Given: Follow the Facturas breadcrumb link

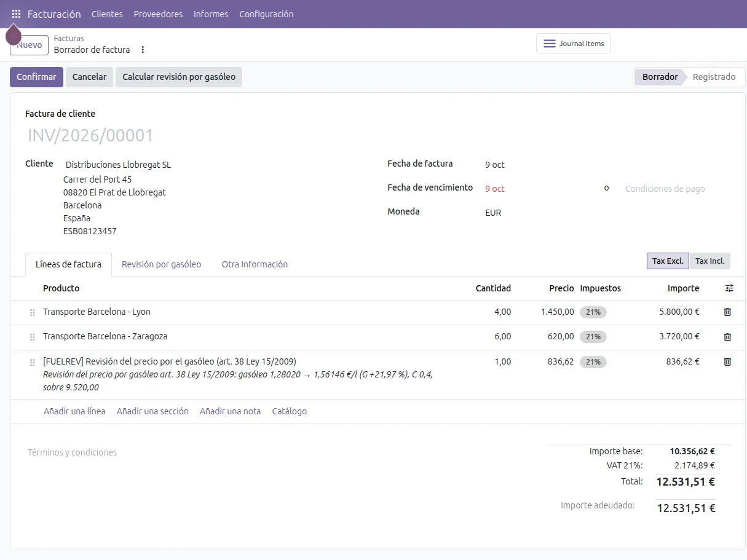Looking at the screenshot, I should (x=69, y=38).
